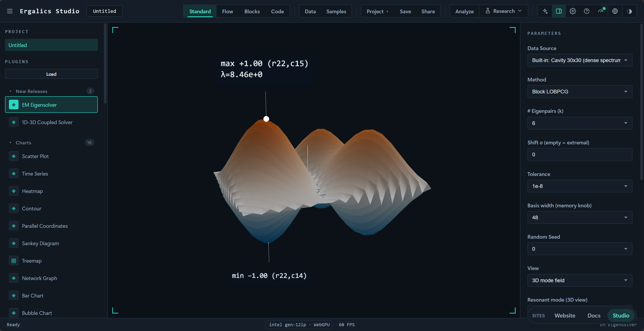Open the hamburger main menu
The width and height of the screenshot is (644, 331).
point(10,11)
